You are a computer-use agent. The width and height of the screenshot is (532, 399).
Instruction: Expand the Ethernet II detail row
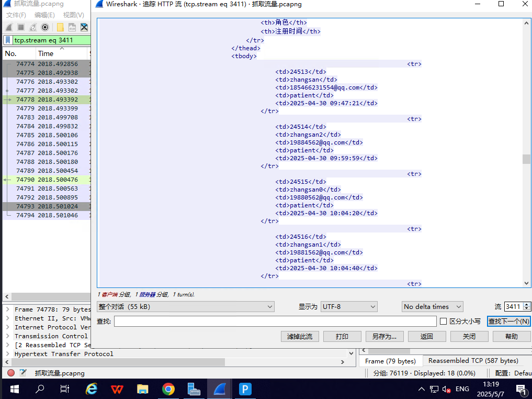pos(7,318)
